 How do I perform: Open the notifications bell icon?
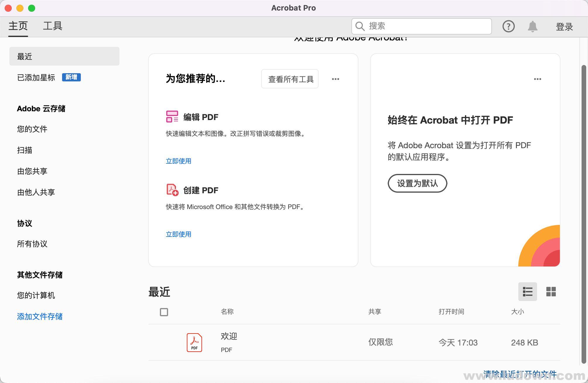pyautogui.click(x=533, y=27)
